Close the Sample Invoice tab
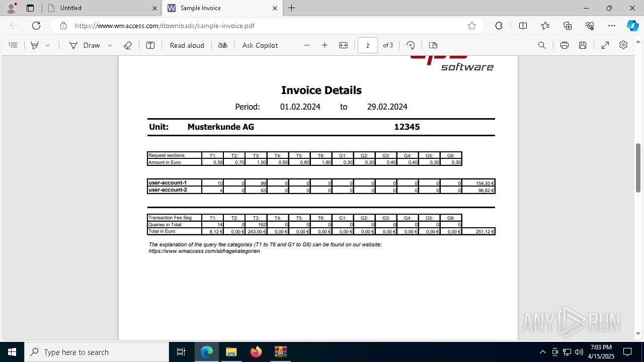The width and height of the screenshot is (644, 362). tap(275, 8)
